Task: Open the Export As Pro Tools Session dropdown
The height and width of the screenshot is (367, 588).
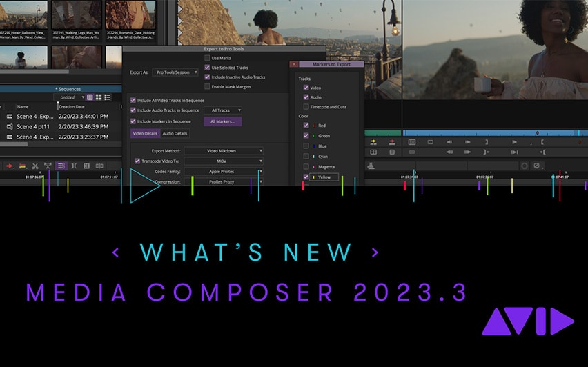Action: click(175, 72)
